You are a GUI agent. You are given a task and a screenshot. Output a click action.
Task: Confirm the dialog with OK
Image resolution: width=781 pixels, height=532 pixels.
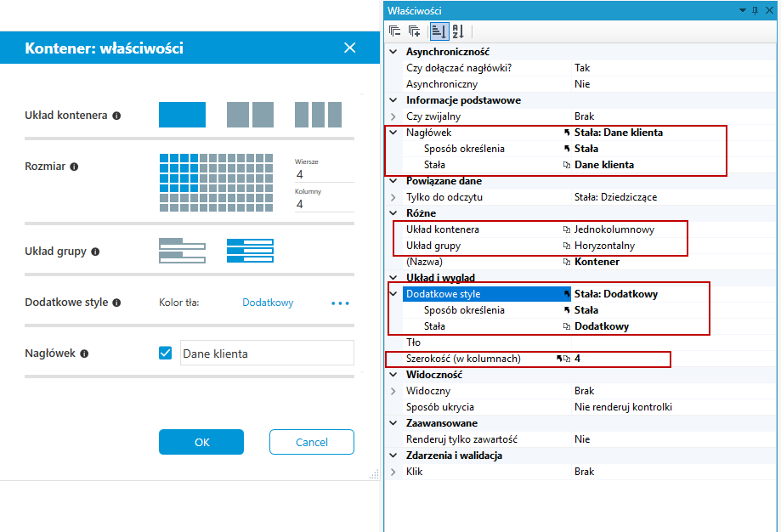(201, 442)
